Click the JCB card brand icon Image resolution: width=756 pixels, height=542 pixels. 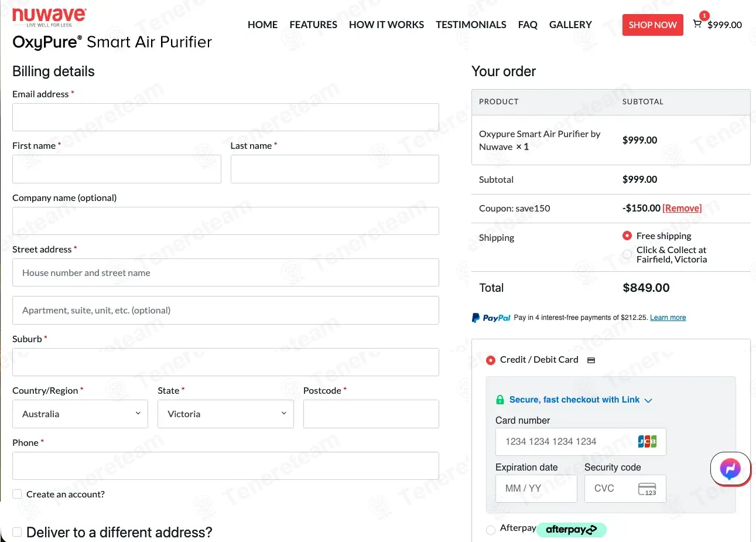pos(647,442)
